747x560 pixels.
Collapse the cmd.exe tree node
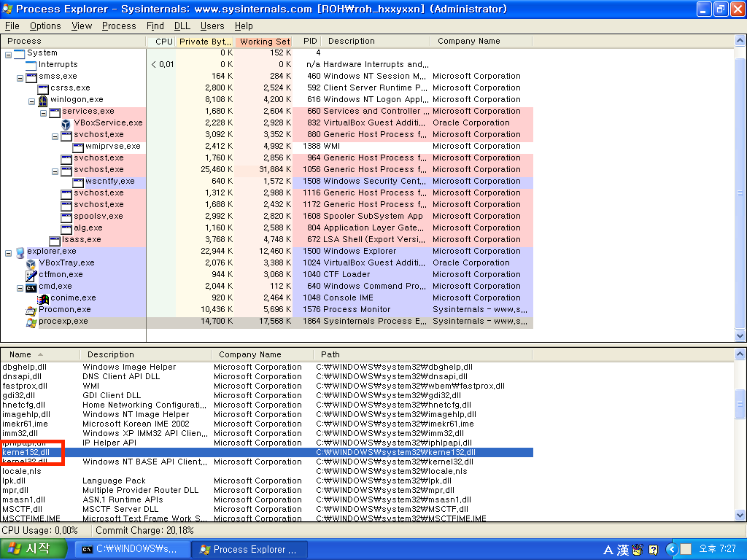(20, 288)
